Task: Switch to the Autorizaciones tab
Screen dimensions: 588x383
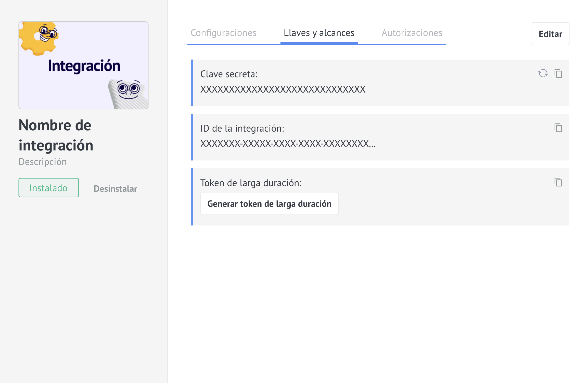Action: (x=412, y=33)
